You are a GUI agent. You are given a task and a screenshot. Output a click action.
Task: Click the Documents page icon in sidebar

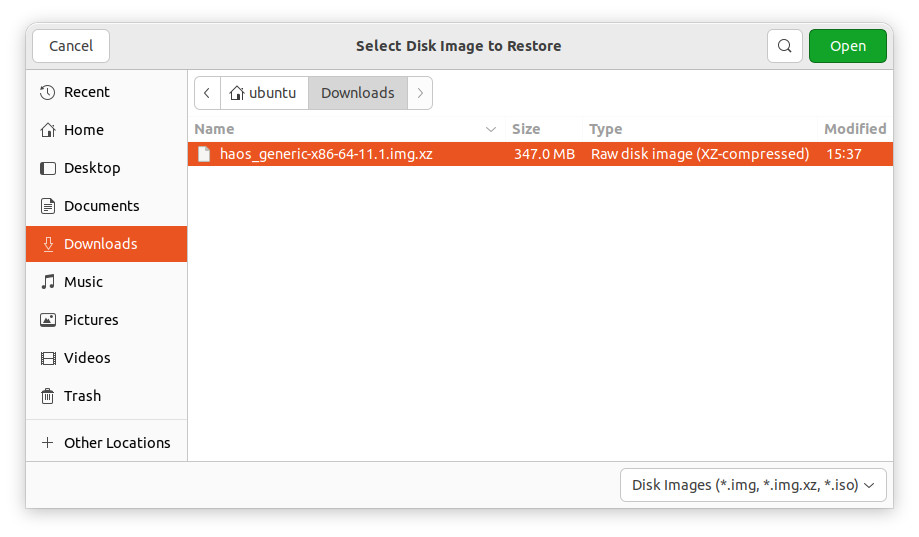coord(47,206)
